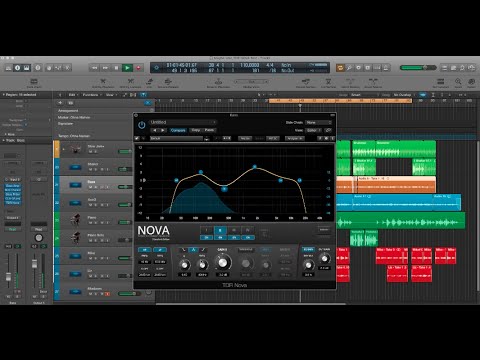Open the Colors palette toolbar icon
Image resolution: width=480 pixels, height=360 pixels.
pos(471,83)
